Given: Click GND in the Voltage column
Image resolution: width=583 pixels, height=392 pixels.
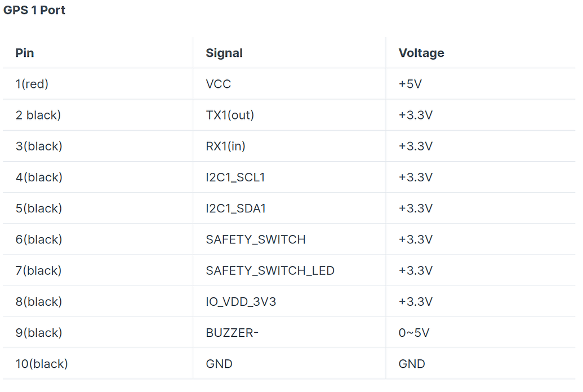Looking at the screenshot, I should coord(412,364).
